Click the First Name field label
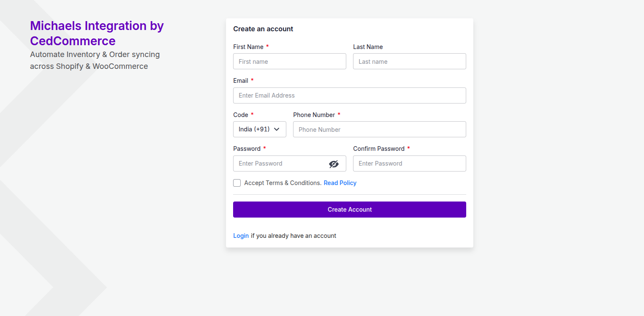Viewport: 644px width, 316px height. coord(248,47)
